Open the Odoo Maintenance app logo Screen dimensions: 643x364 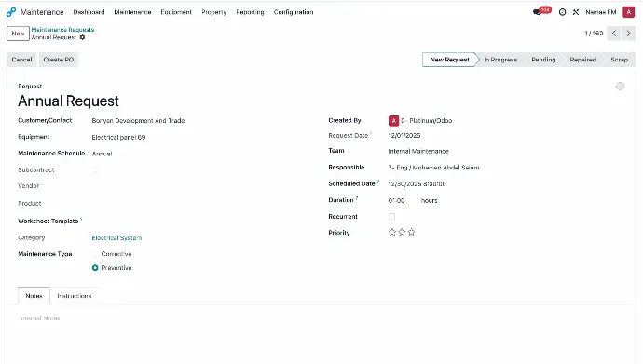pyautogui.click(x=11, y=12)
